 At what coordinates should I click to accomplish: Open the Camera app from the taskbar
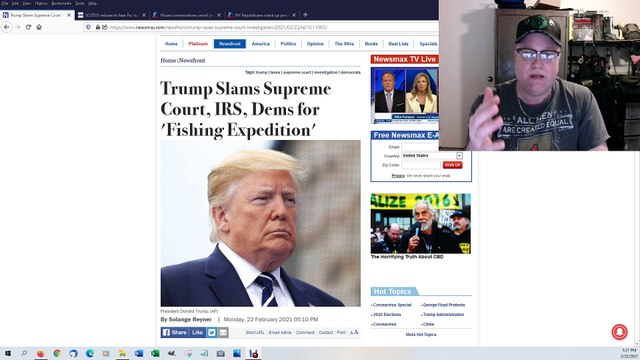(220, 353)
